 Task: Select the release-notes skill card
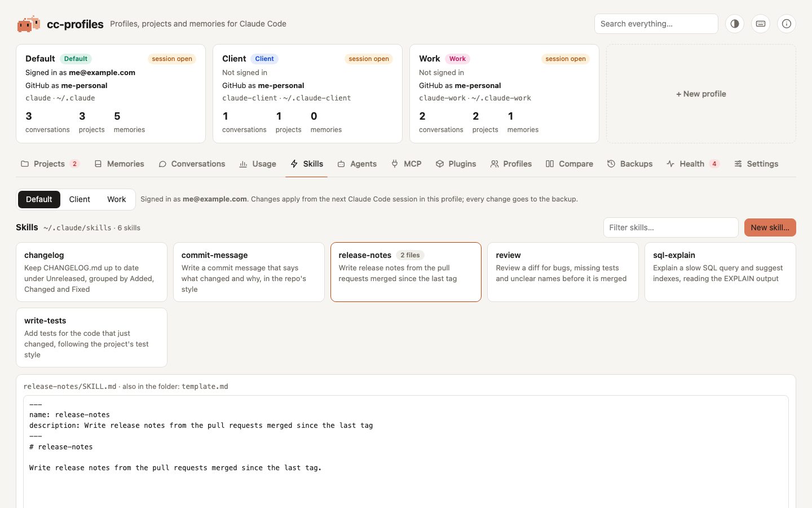click(x=406, y=272)
